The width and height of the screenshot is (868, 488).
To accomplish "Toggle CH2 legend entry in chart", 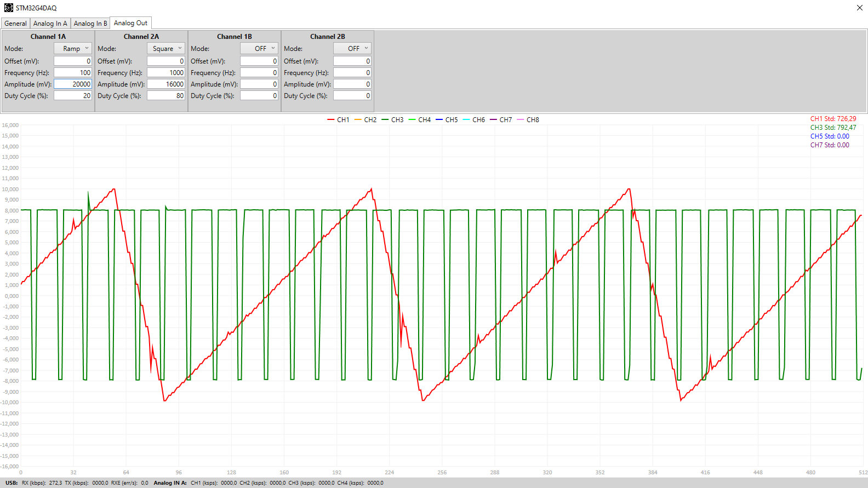I will [366, 119].
